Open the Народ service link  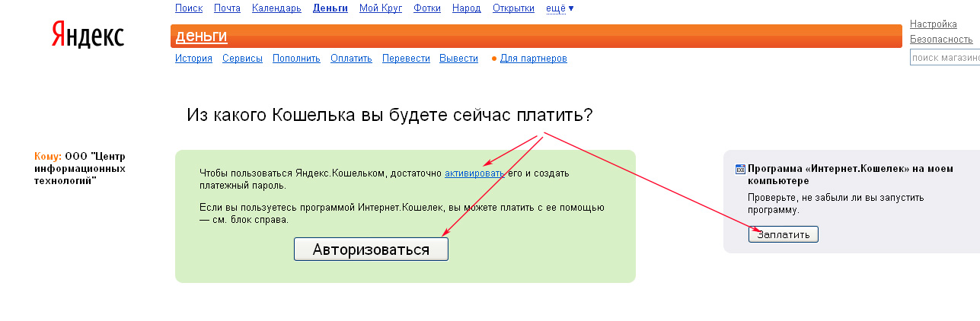(x=466, y=8)
